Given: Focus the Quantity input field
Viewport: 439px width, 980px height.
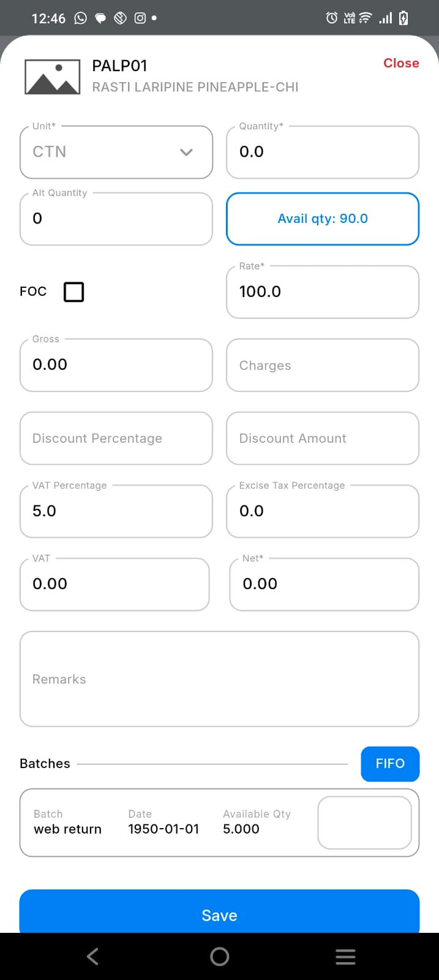Looking at the screenshot, I should pyautogui.click(x=323, y=152).
